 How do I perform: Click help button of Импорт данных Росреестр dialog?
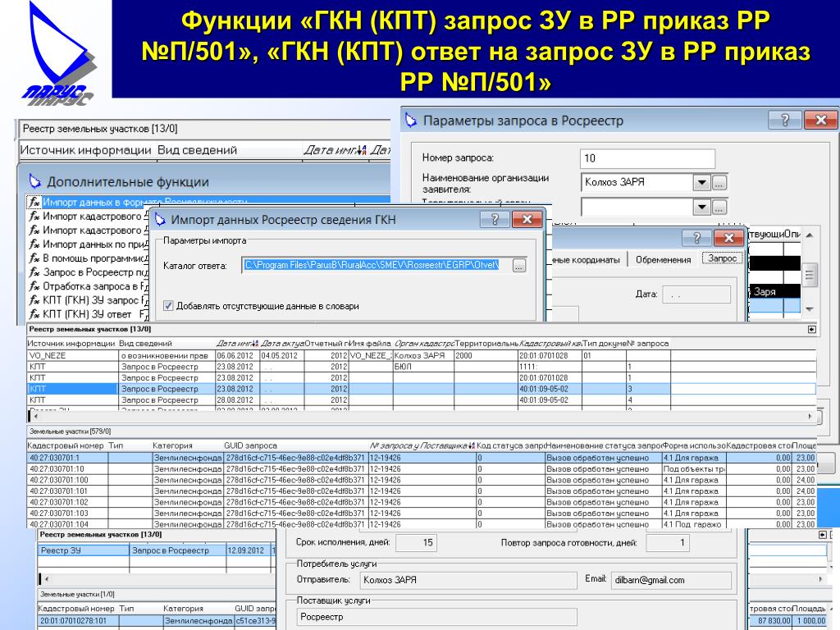(495, 219)
